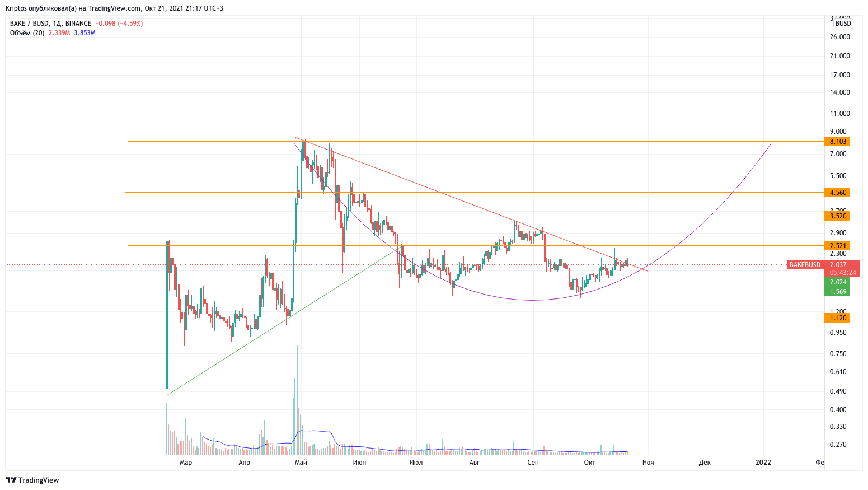Screen dimensions: 868x490
Task: Click the Сен label on time axis
Action: [533, 463]
